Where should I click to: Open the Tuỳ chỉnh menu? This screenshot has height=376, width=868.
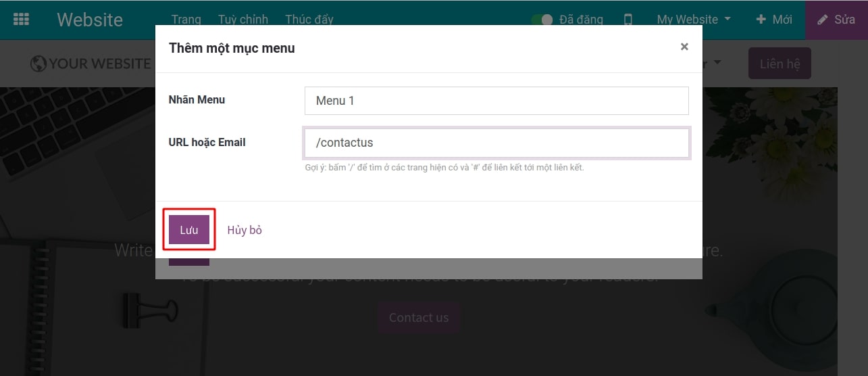click(243, 20)
